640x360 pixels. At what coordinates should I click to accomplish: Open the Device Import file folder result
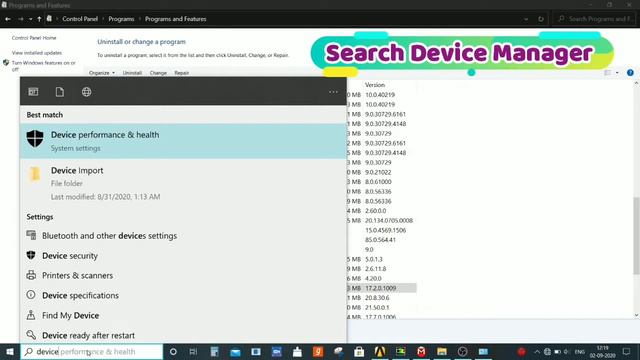point(183,183)
